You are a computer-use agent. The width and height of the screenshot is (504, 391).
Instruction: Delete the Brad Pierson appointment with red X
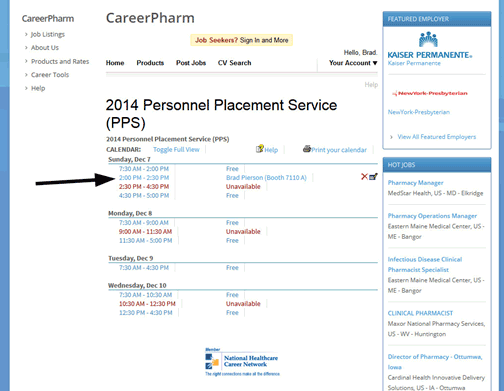364,177
